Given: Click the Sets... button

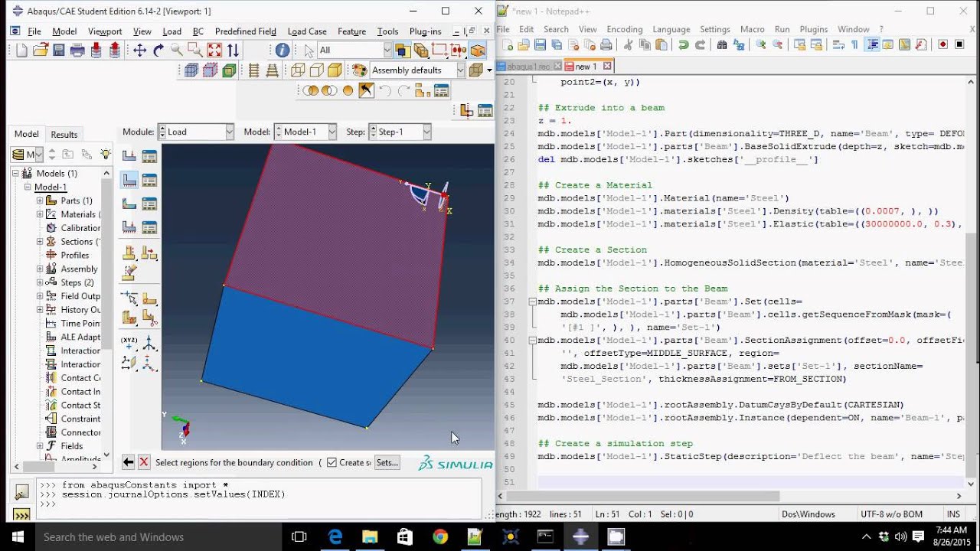Looking at the screenshot, I should [387, 462].
